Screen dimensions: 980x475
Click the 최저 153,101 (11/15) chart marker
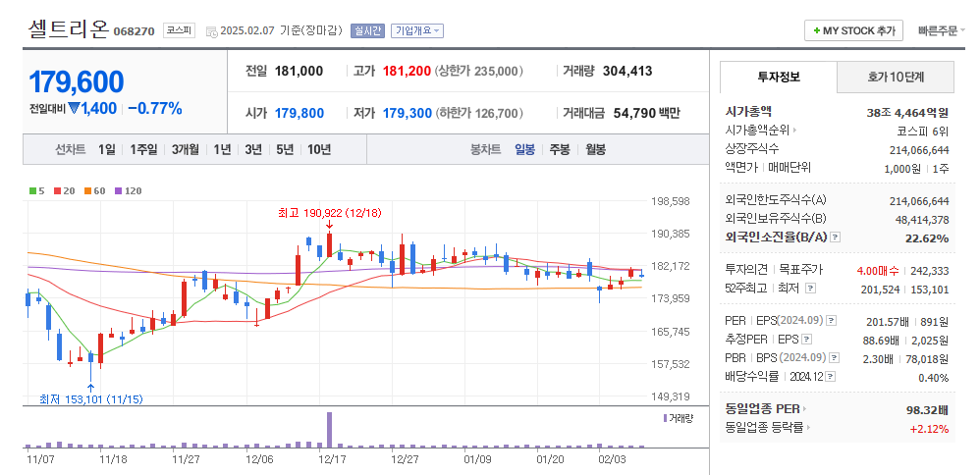pyautogui.click(x=91, y=398)
